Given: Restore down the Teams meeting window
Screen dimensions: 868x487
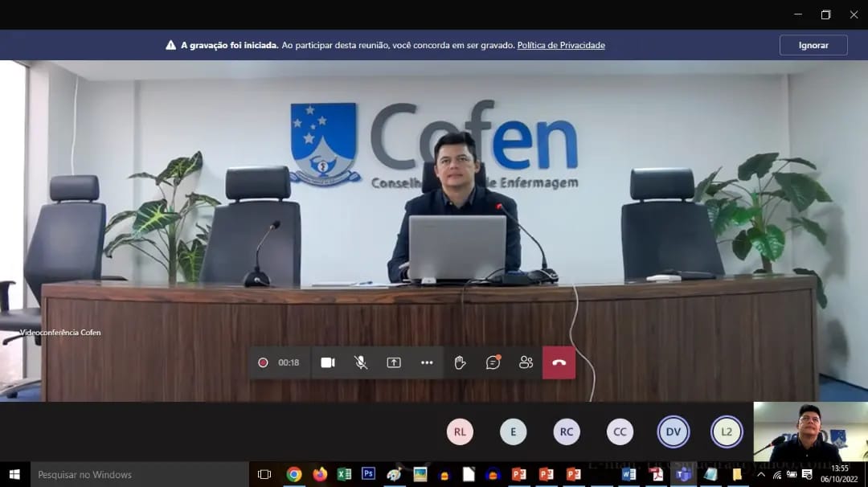Looking at the screenshot, I should pyautogui.click(x=826, y=15).
